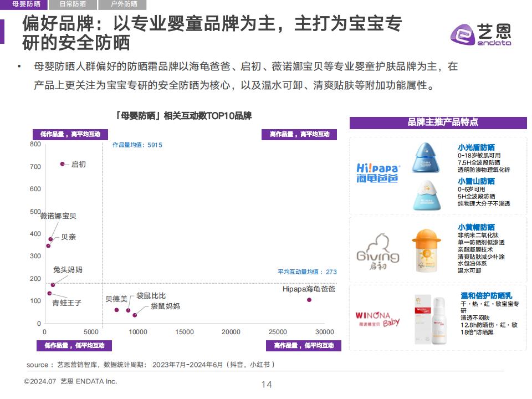Click the ©2024.07 艺恩 ENDATA Inc. footer
532x399 pixels.
70,381
